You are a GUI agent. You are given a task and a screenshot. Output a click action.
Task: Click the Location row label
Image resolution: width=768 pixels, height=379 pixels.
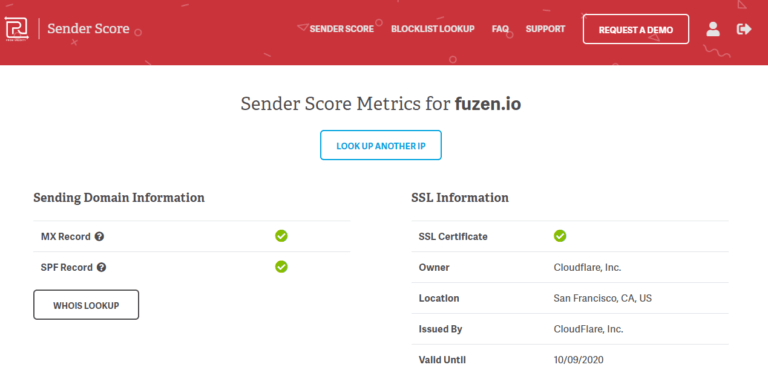click(x=439, y=298)
